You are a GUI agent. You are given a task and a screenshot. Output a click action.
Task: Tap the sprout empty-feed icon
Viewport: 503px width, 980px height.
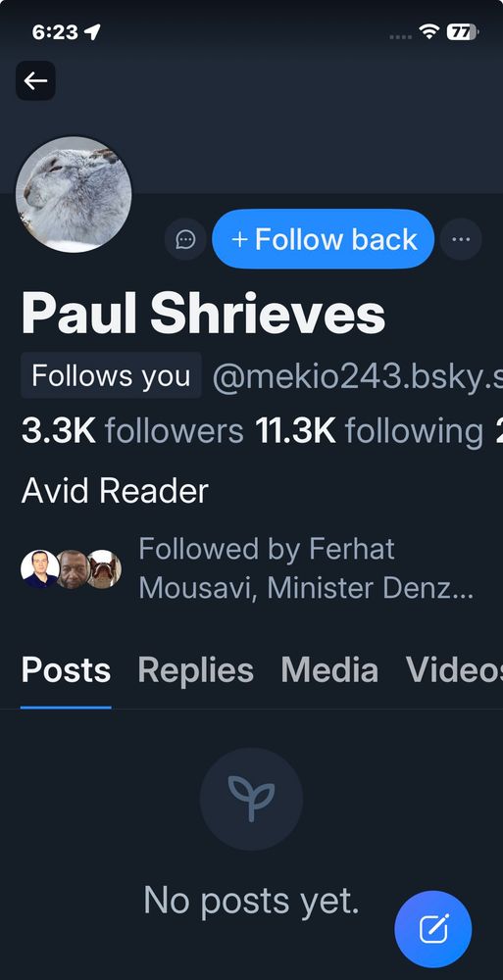(x=251, y=799)
